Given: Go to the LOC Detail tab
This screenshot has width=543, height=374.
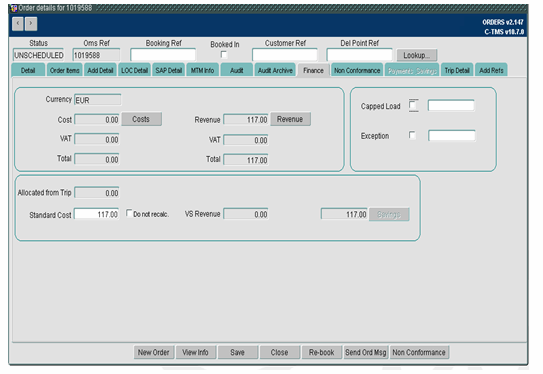Looking at the screenshot, I should tap(134, 70).
